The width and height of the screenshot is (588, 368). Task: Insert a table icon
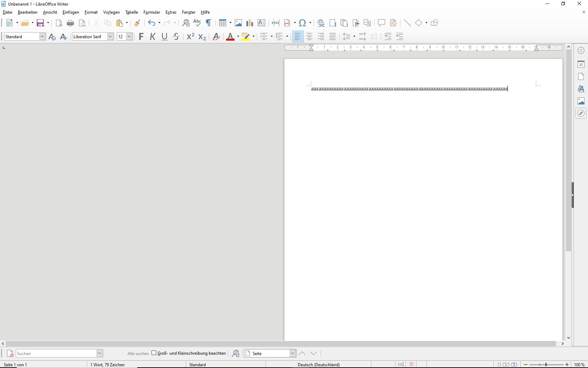click(223, 23)
